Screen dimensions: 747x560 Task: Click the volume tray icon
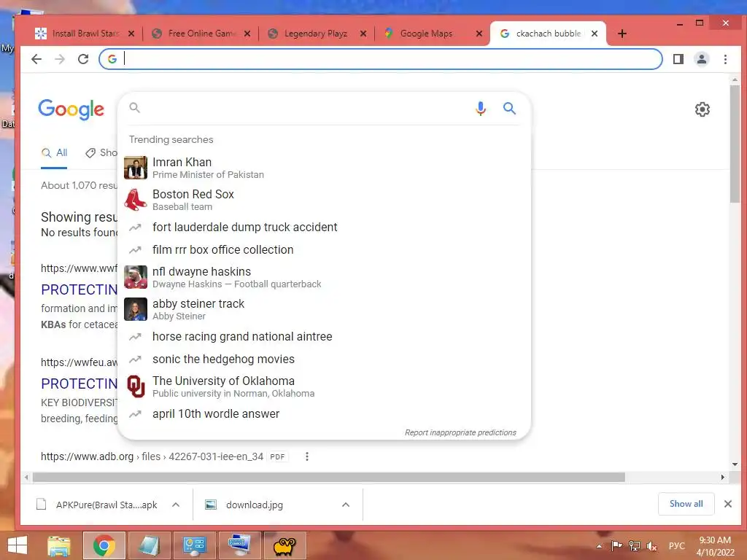tap(651, 545)
